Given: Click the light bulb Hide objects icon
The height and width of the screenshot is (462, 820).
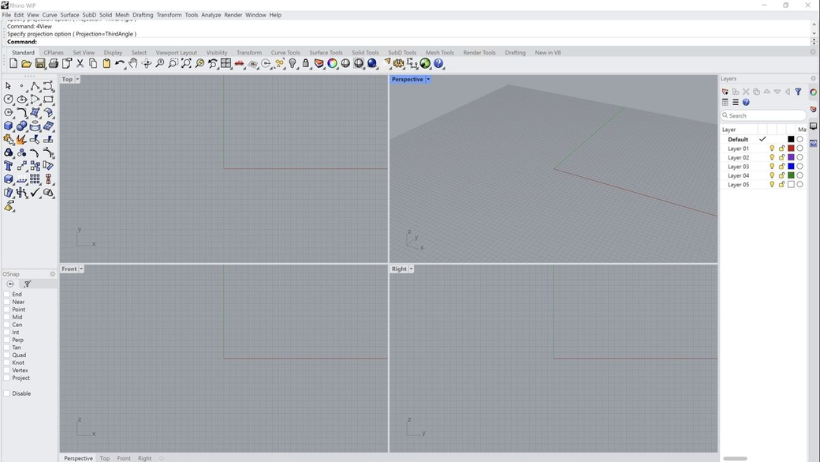Looking at the screenshot, I should (292, 63).
